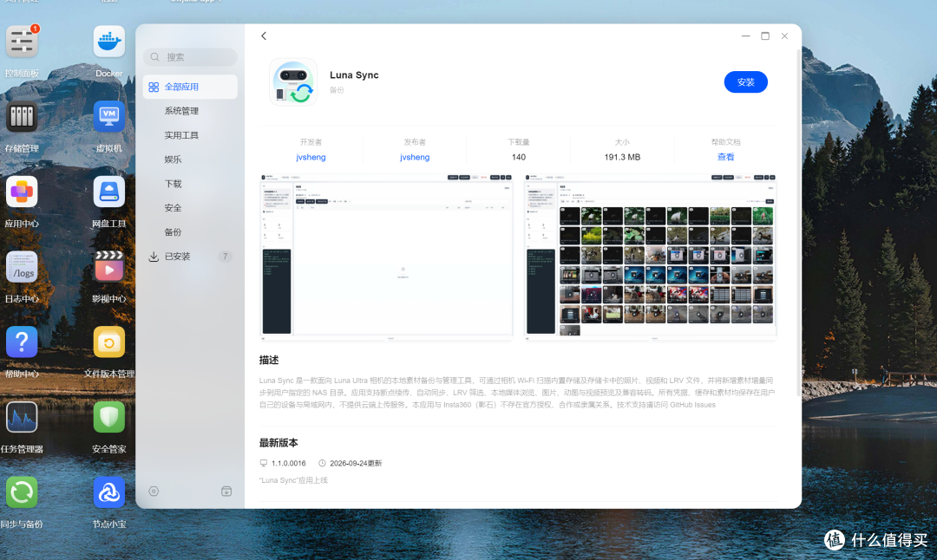
Task: Open the Task Manager (任务管理器) icon
Action: pos(22,418)
